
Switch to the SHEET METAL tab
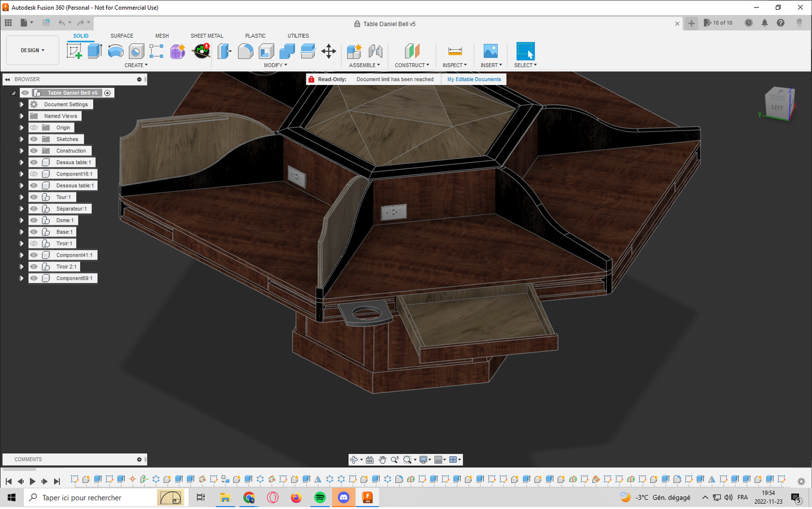(x=207, y=36)
